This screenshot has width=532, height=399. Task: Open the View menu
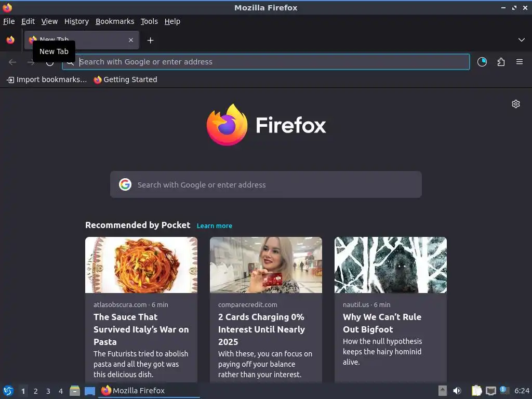(49, 21)
